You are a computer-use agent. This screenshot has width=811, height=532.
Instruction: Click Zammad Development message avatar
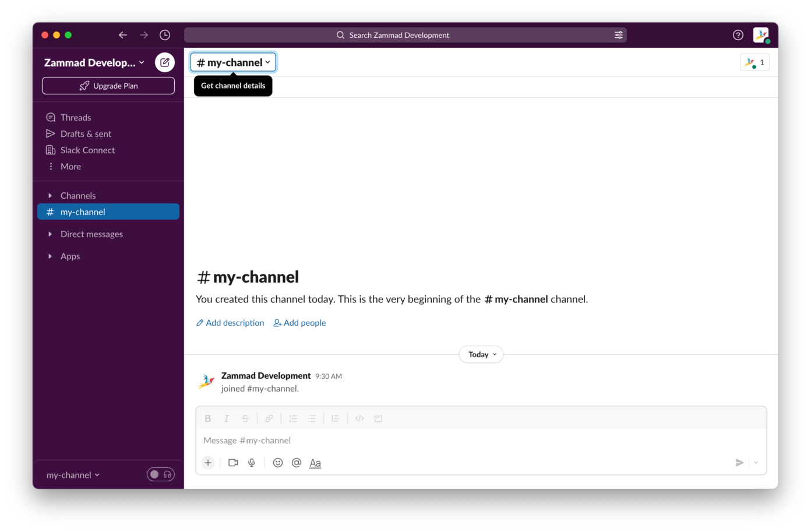click(206, 382)
